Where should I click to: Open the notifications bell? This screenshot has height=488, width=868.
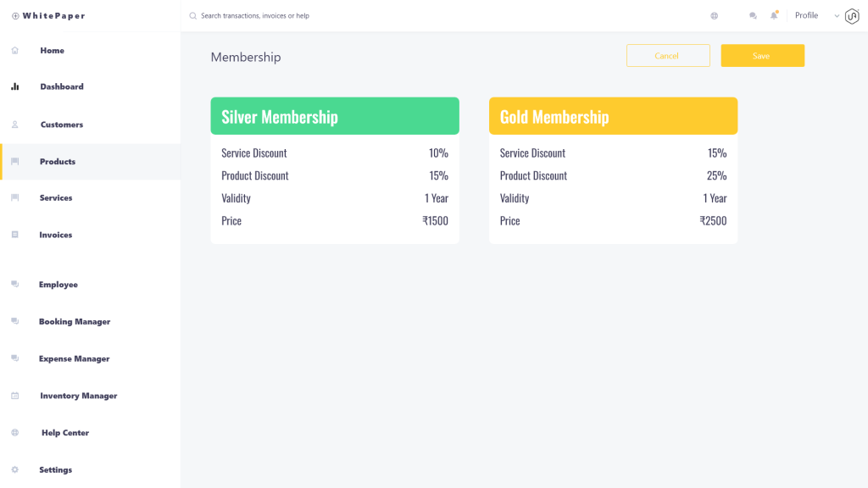pos(774,15)
